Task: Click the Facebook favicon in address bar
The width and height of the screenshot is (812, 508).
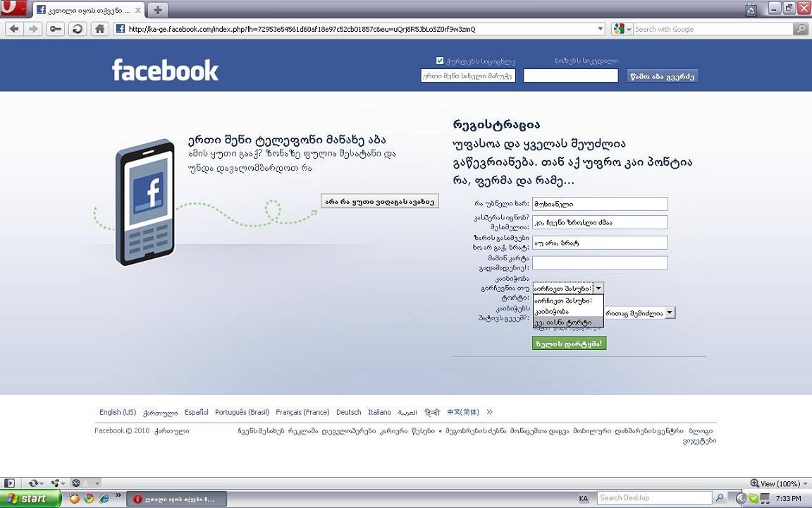Action: click(120, 29)
